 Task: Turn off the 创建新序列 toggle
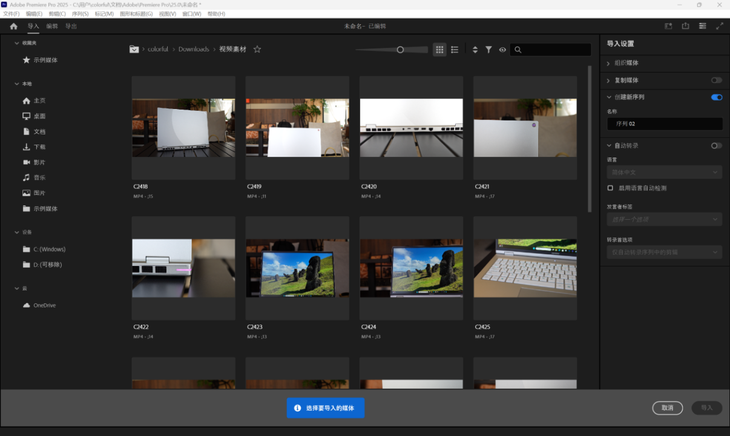716,97
